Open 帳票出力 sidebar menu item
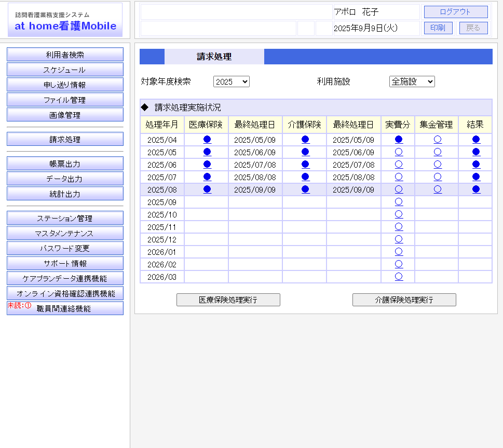Screen dimensions: 503x448 tap(65, 164)
